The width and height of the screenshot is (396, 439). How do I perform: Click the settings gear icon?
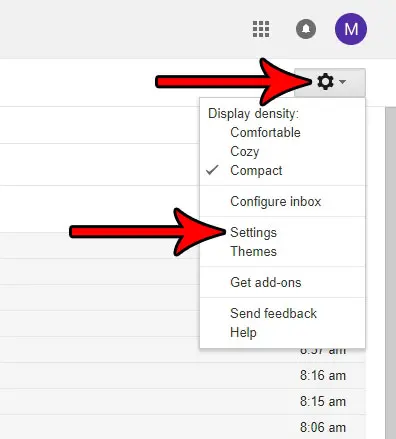[325, 82]
